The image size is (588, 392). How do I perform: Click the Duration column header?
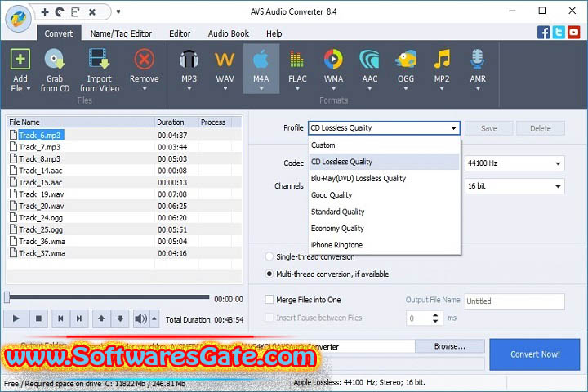(176, 122)
